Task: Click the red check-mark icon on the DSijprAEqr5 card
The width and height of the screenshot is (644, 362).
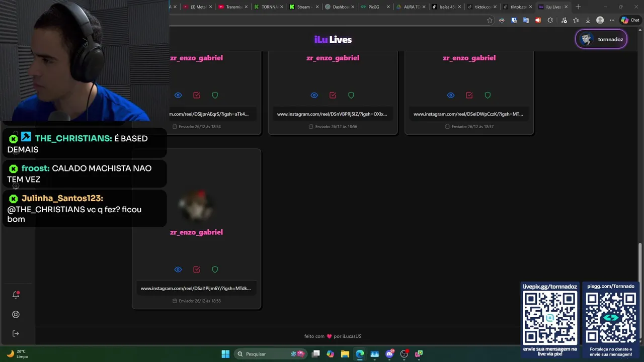Action: pyautogui.click(x=196, y=95)
